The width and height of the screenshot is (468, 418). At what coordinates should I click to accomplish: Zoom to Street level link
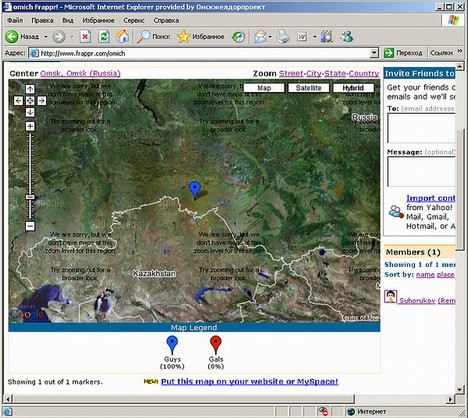291,73
